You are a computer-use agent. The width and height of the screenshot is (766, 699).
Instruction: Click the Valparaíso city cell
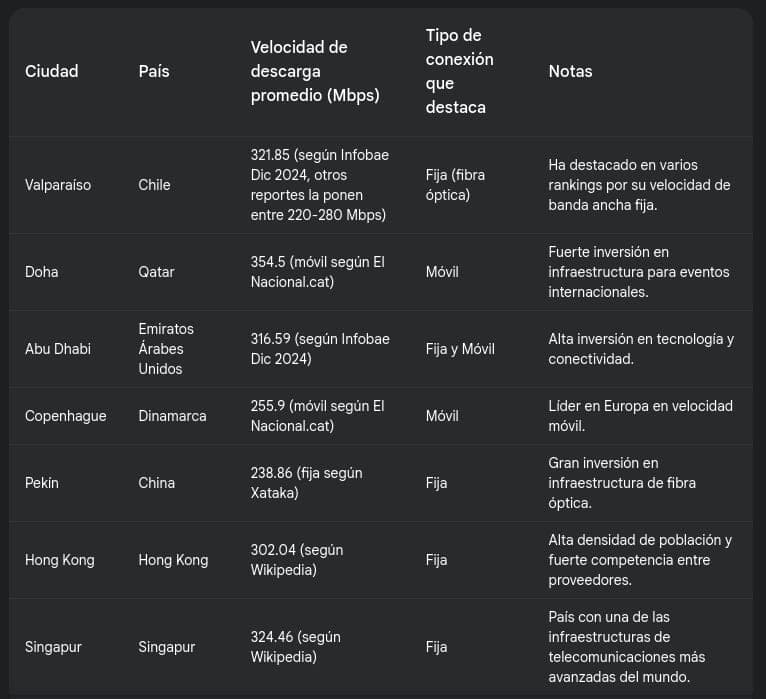(58, 185)
